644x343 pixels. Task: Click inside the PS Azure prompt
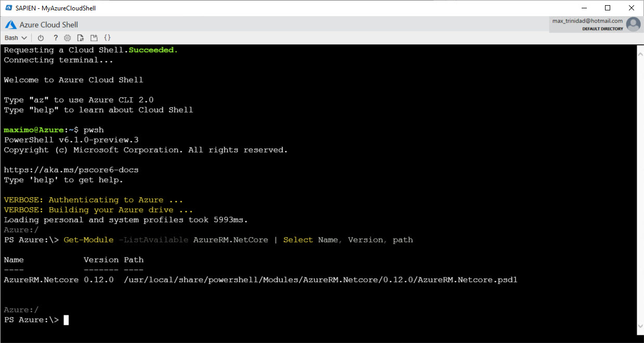[x=64, y=320]
